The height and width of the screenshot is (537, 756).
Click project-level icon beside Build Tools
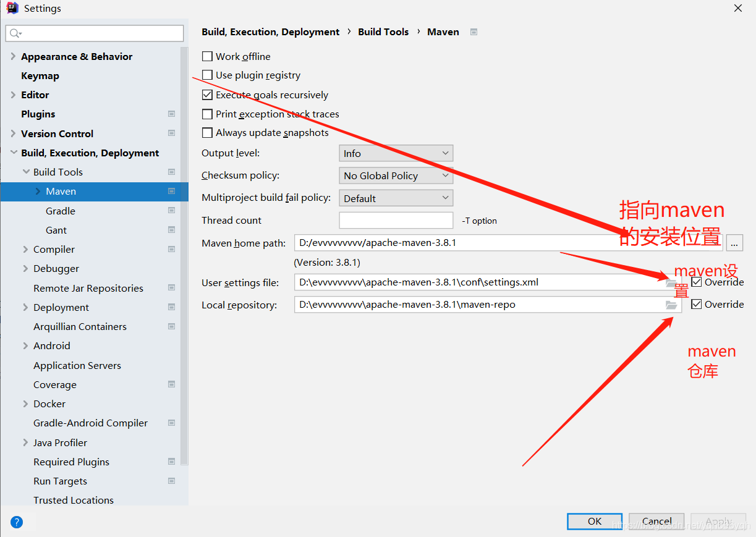click(171, 172)
